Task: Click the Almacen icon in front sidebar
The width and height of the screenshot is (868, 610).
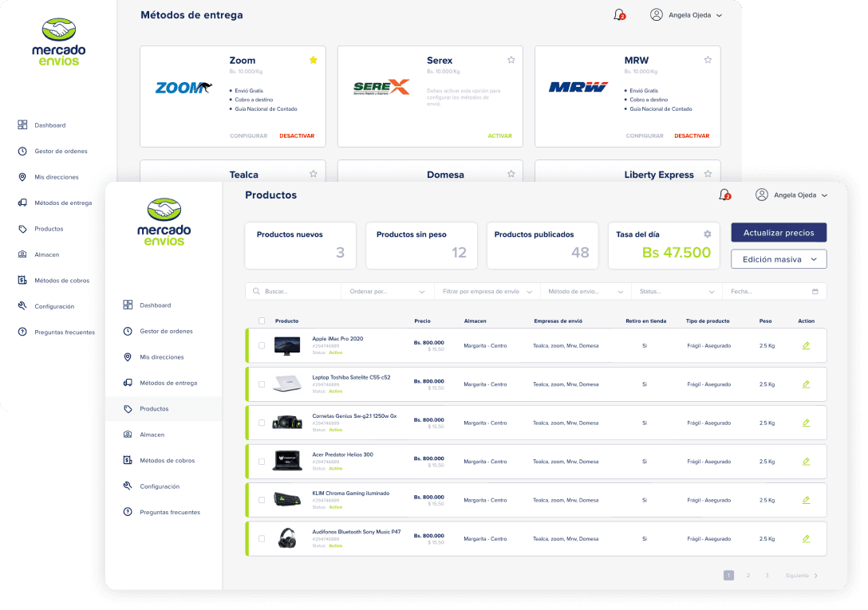Action: (128, 435)
